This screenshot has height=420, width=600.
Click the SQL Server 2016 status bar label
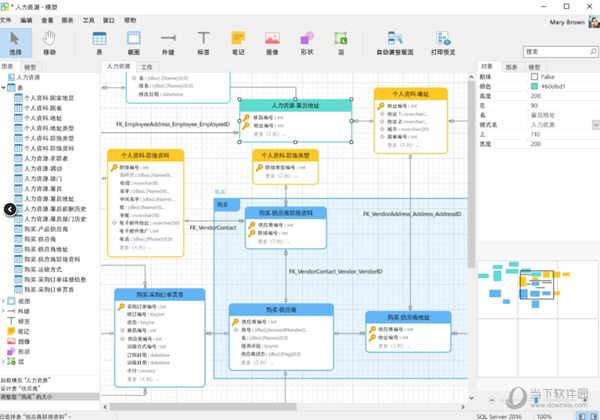coord(499,416)
